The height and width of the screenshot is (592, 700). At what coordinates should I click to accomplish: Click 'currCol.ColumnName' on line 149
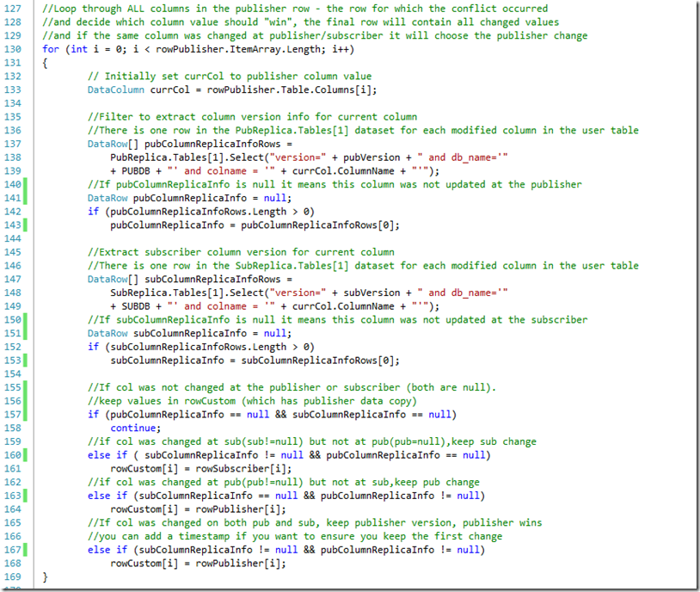tap(343, 306)
